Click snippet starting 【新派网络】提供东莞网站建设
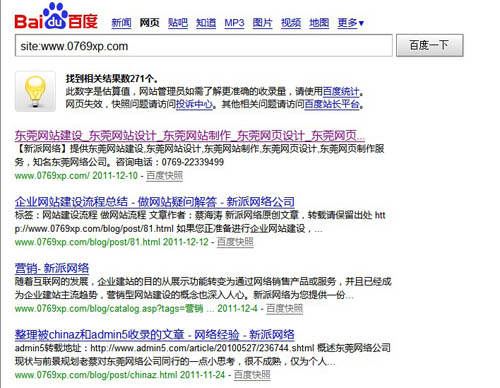500x388 pixels. click(199, 155)
